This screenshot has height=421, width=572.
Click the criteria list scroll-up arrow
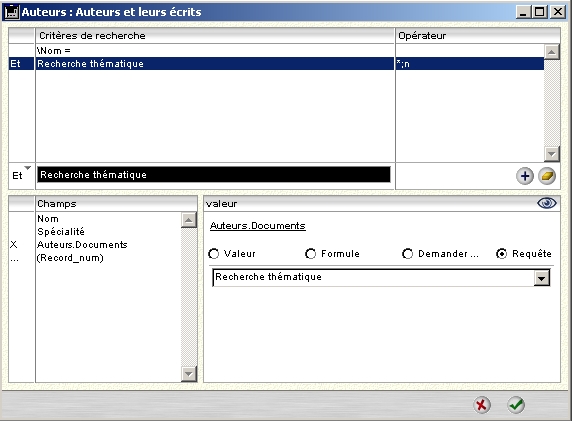[x=552, y=52]
